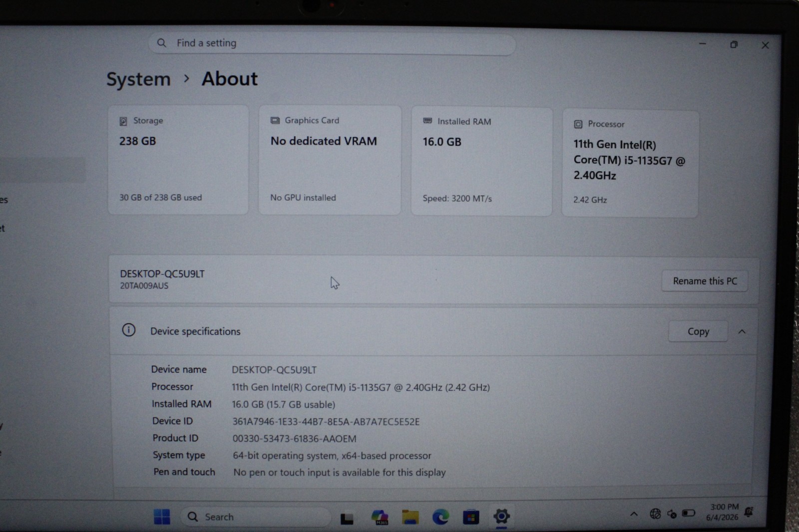Select the Device ID value 361A7946-1E33-44B7

pyautogui.click(x=326, y=422)
